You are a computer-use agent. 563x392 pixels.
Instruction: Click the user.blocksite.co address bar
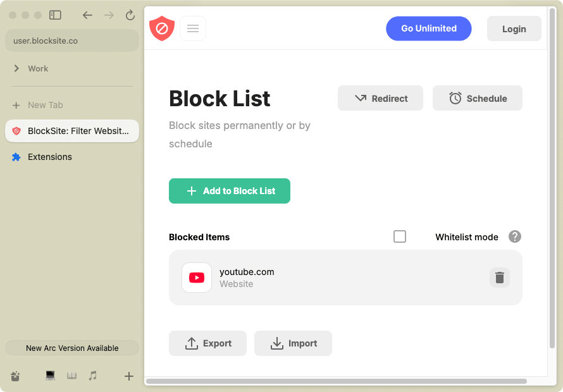pos(72,40)
